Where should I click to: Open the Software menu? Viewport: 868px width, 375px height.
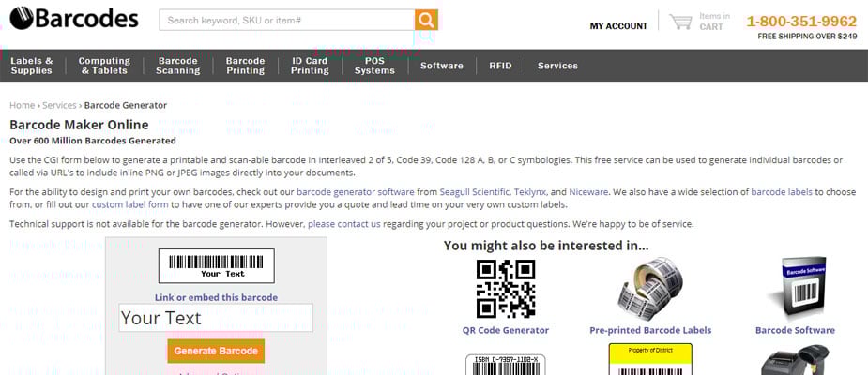point(442,66)
